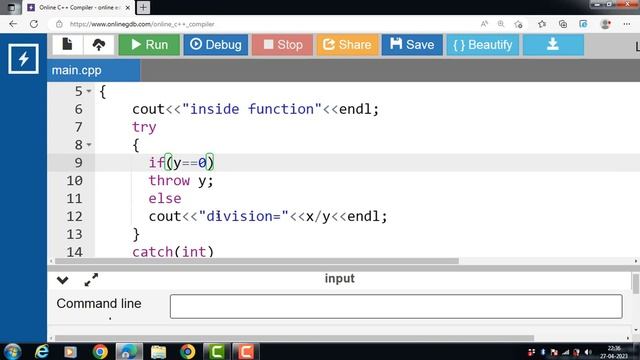Image resolution: width=640 pixels, height=360 pixels.
Task: Open the first Chrome taskbar icon
Action: (100, 351)
